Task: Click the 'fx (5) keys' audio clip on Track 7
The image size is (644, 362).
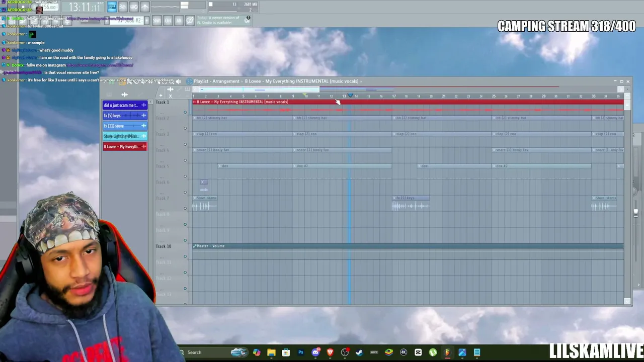Action: coord(411,203)
